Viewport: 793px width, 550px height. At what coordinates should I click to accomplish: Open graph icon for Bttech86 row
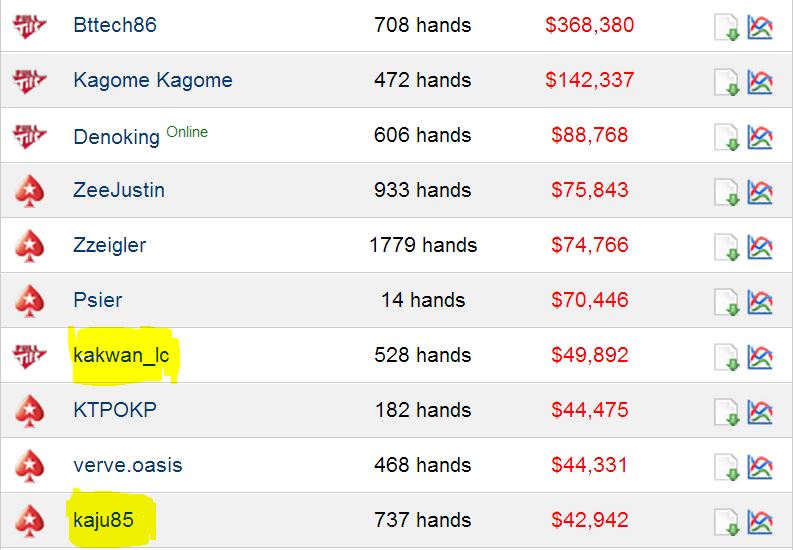point(760,27)
